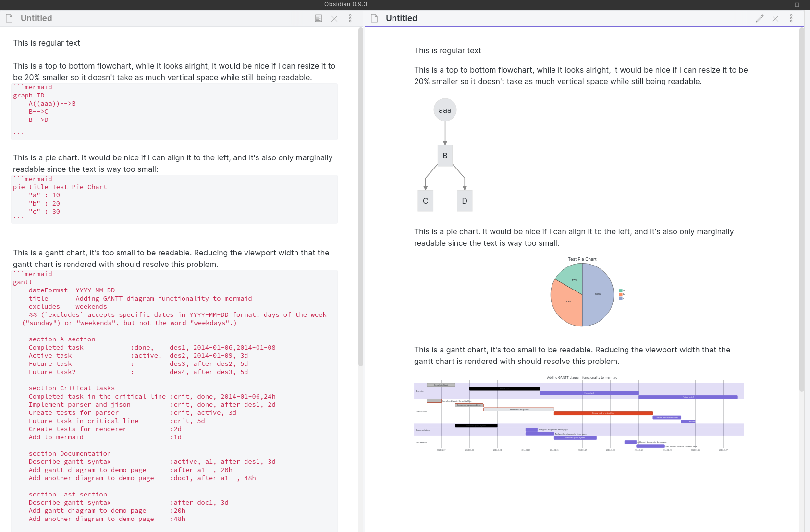Close the left Untitled pane
This screenshot has height=532, width=810.
click(334, 18)
